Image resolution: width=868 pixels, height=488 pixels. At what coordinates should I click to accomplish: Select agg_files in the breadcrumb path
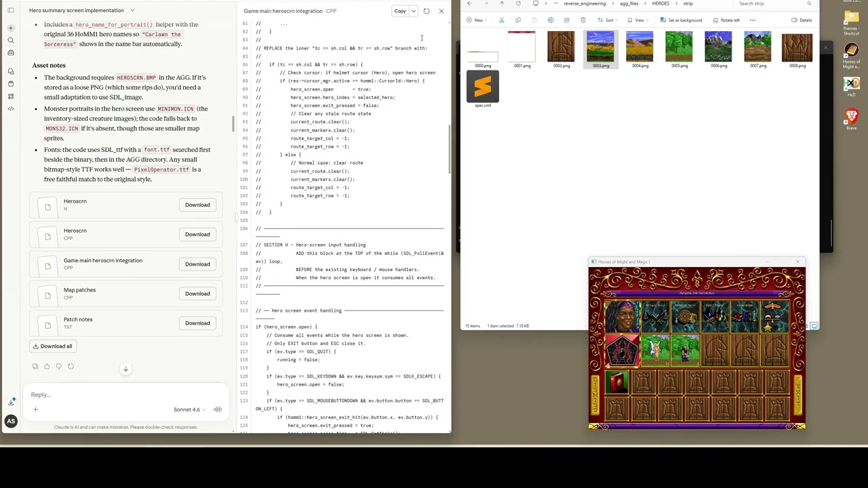629,4
